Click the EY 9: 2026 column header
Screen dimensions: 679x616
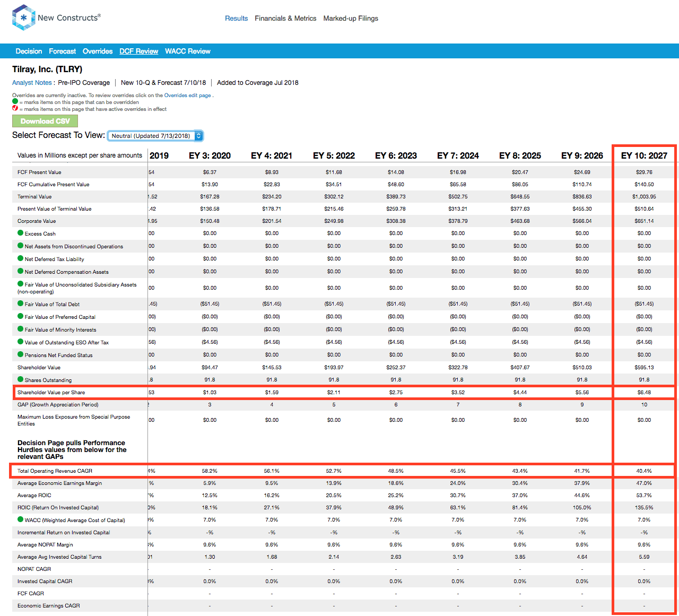point(582,155)
